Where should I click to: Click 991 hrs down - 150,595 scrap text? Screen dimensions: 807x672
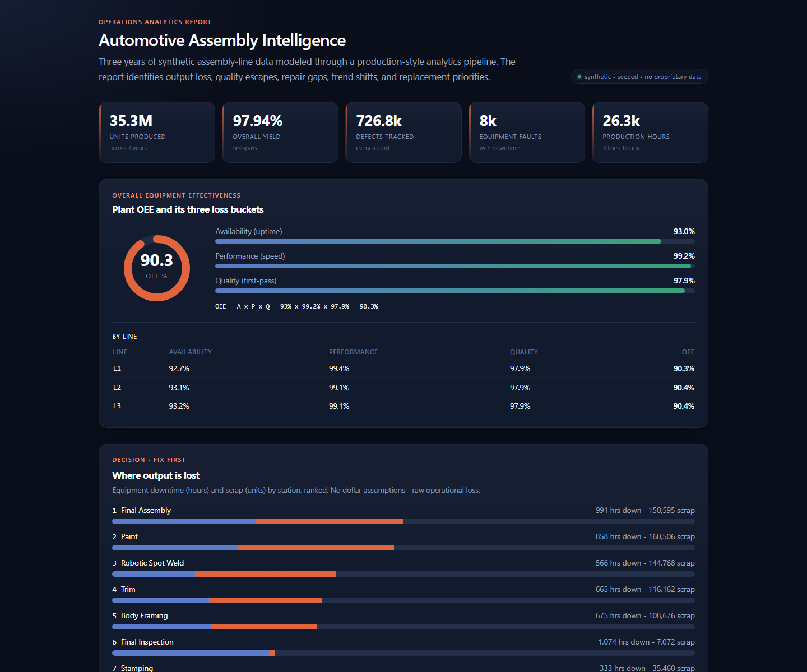click(x=645, y=510)
